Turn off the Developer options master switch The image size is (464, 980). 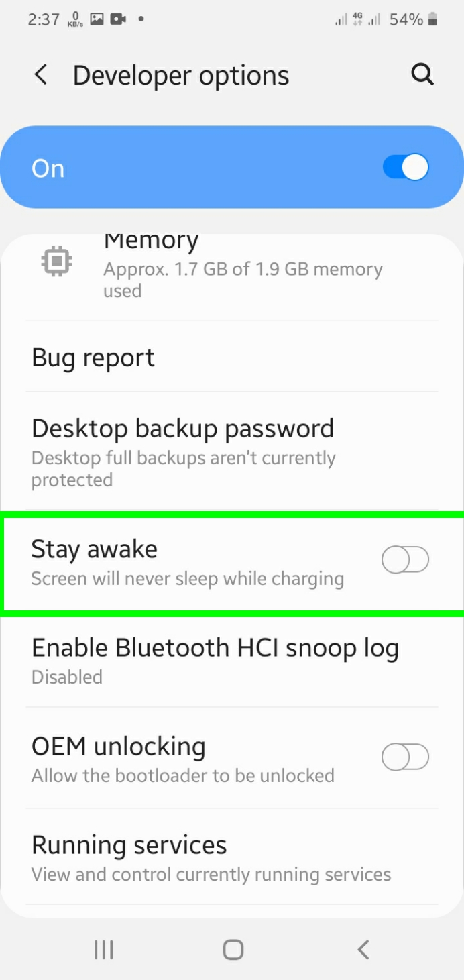(x=405, y=168)
